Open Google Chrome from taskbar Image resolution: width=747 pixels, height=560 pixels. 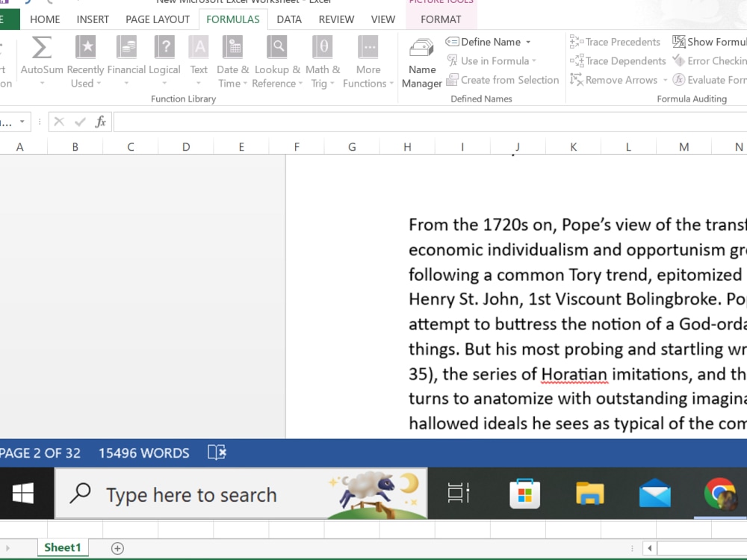(720, 494)
